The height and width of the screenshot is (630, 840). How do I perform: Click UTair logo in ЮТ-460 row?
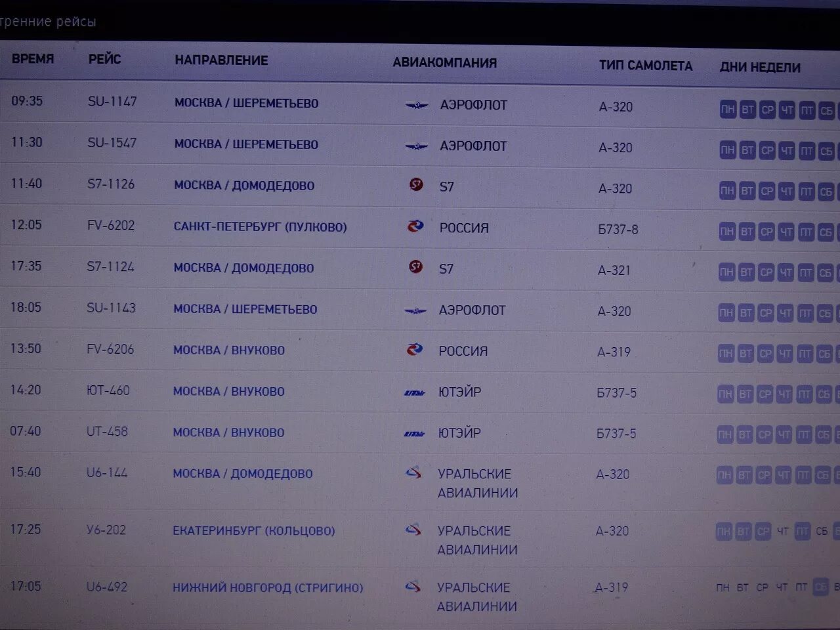coord(415,392)
